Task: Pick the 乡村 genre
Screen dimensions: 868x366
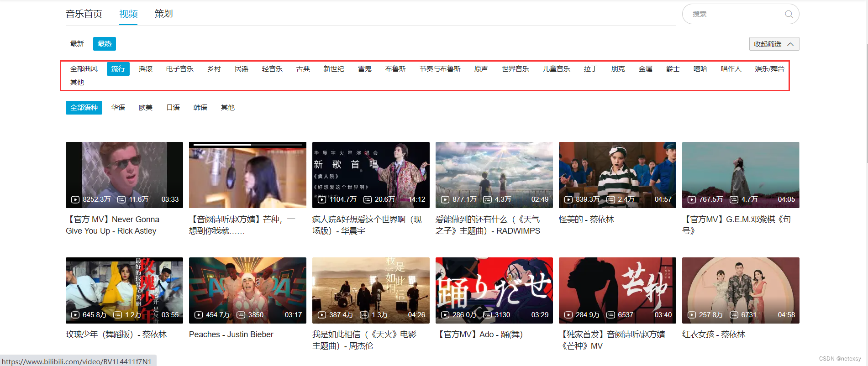Action: 214,69
